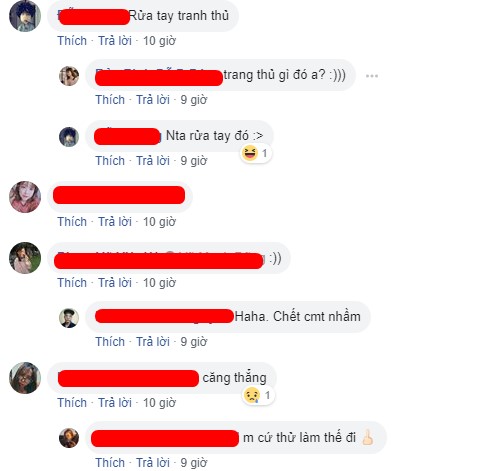490x471 pixels.
Task: Click Thích under 'm cứ thử làm thế đi'
Action: pos(110,463)
